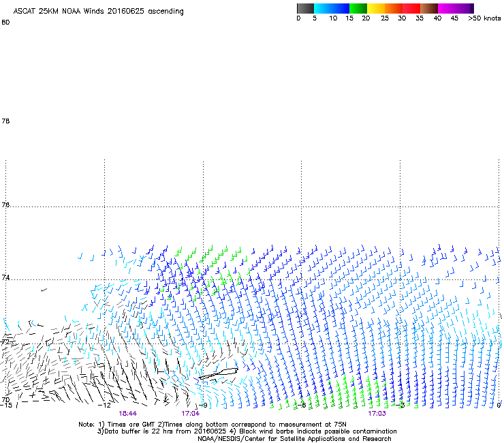Click the cyan-to-blue 5-15 knots legend segment
This screenshot has height=443, width=504.
(332, 8)
